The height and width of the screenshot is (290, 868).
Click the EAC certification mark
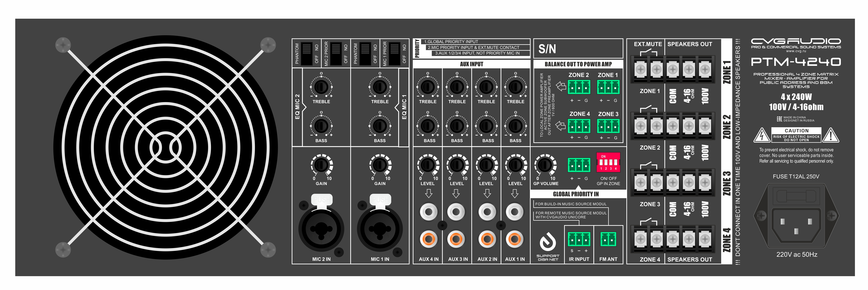point(780,119)
